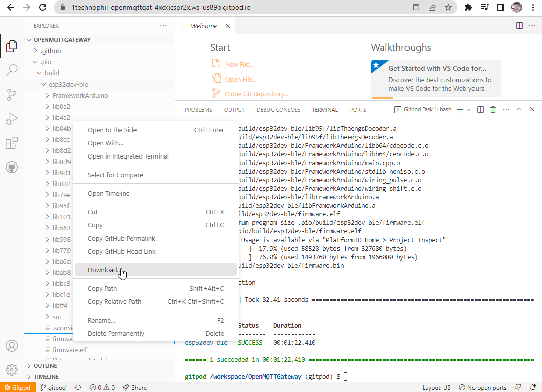Switch to the PROBLEMS tab
Screen dimensions: 542x392
coord(198,110)
